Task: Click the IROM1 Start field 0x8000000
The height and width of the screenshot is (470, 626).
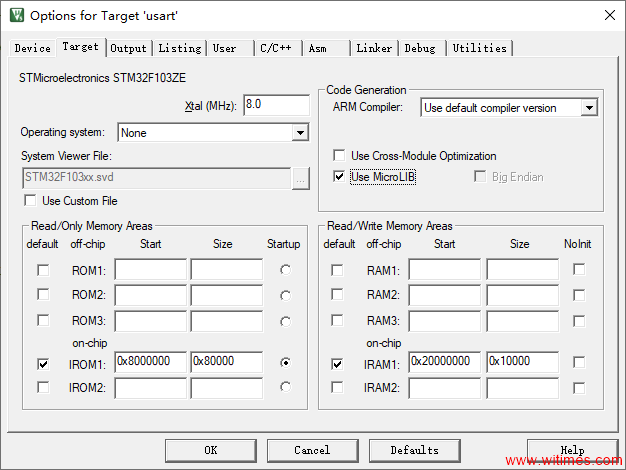Action: coord(151,362)
